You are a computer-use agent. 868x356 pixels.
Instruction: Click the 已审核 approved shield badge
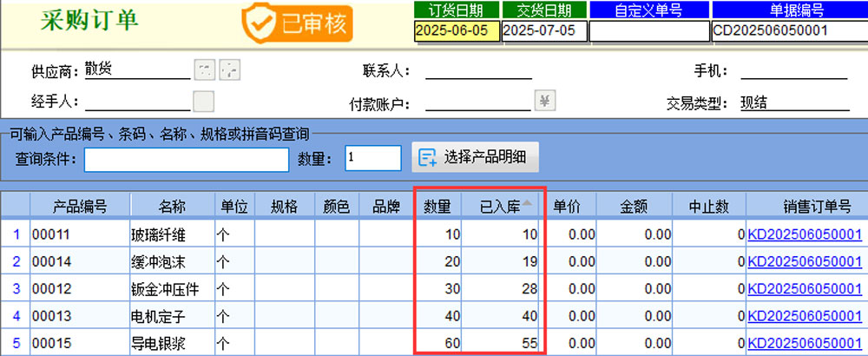298,23
